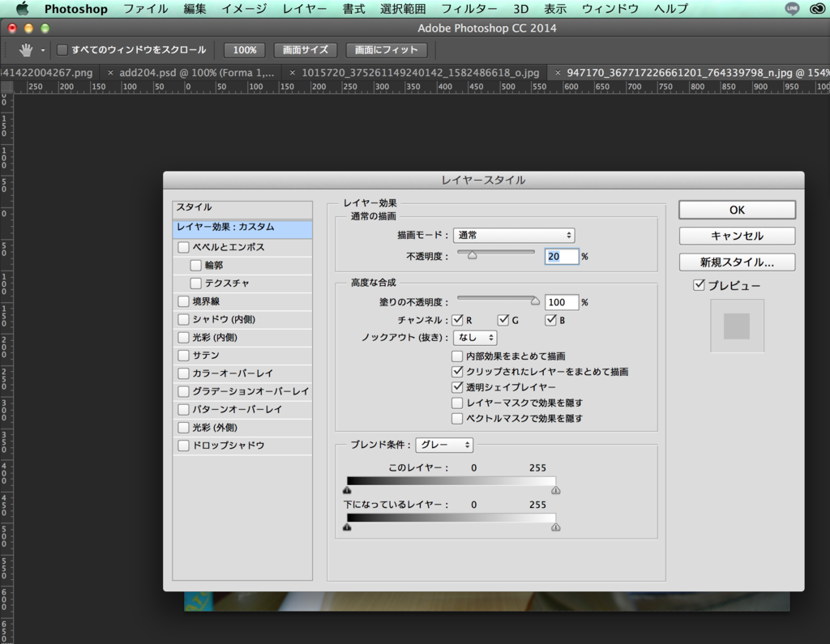Close the 1015720_375261149240142 jpg tab

(292, 72)
